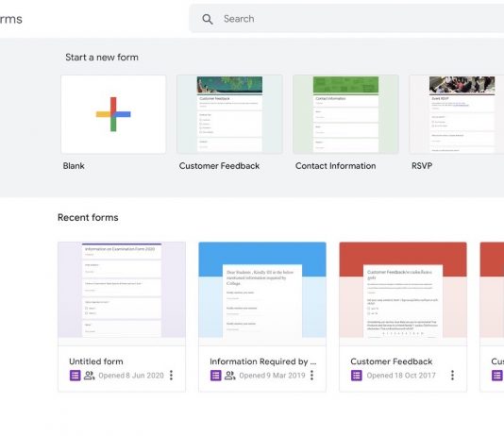Open the Customer Feedback template thumbnail
This screenshot has width=504, height=436.
click(x=229, y=114)
